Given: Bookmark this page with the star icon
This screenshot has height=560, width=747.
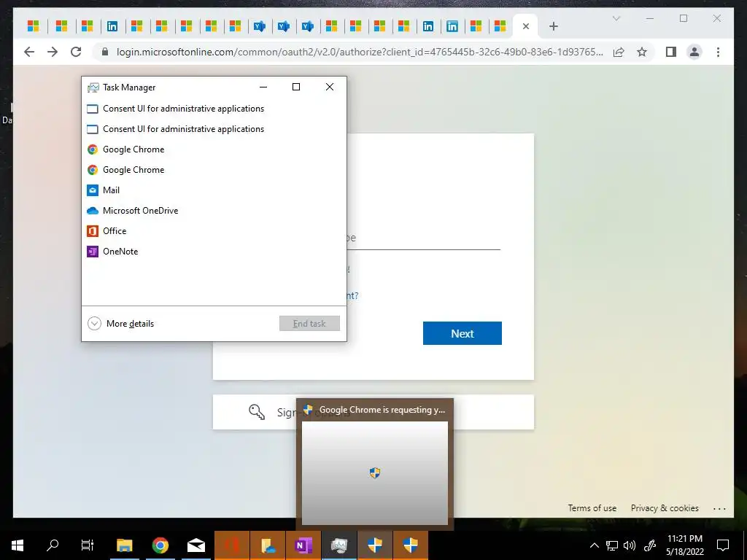Looking at the screenshot, I should click(642, 52).
